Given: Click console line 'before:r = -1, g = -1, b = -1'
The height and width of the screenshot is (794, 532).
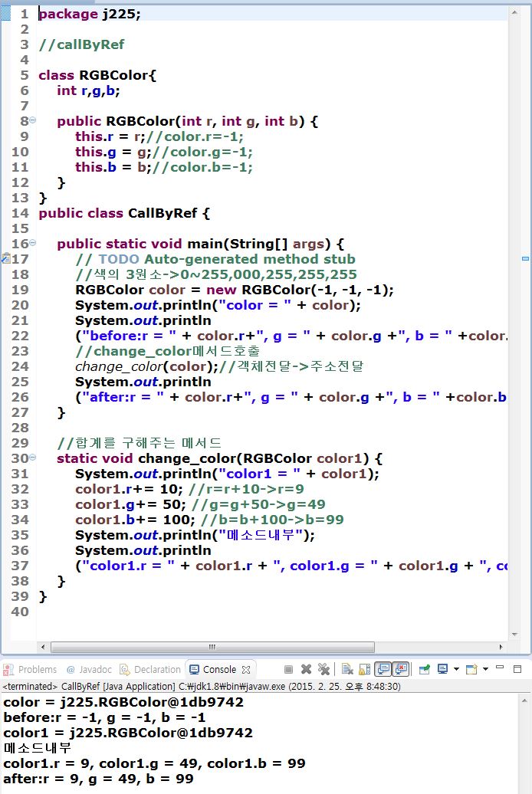Looking at the screenshot, I should click(x=104, y=717).
